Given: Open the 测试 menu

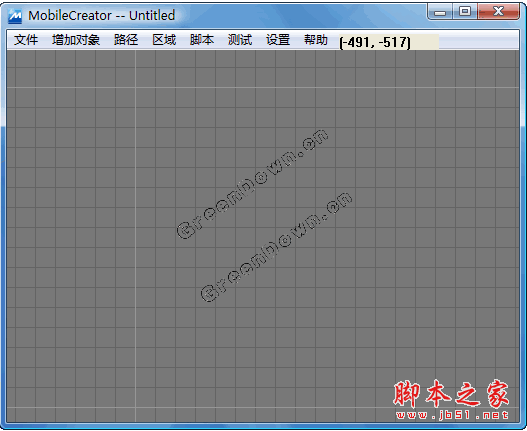Looking at the screenshot, I should [x=240, y=40].
